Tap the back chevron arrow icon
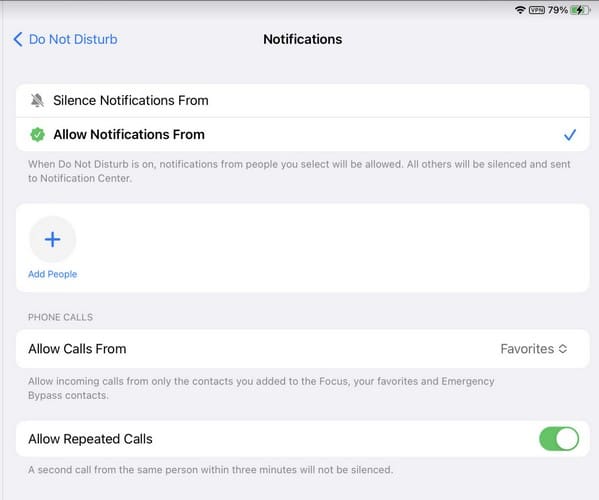This screenshot has width=599, height=500. pyautogui.click(x=18, y=39)
